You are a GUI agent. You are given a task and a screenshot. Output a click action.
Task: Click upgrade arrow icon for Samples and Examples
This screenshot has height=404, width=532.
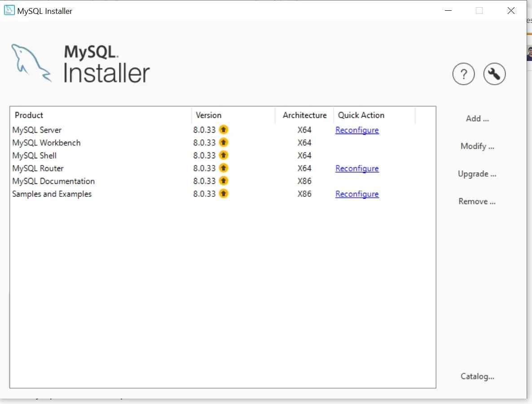tap(223, 194)
